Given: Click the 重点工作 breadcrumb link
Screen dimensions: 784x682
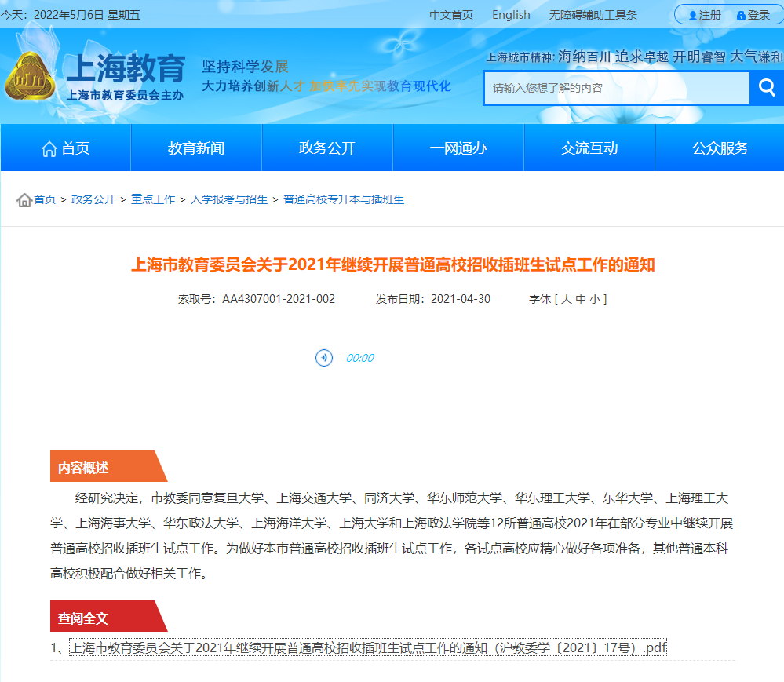Looking at the screenshot, I should 153,199.
